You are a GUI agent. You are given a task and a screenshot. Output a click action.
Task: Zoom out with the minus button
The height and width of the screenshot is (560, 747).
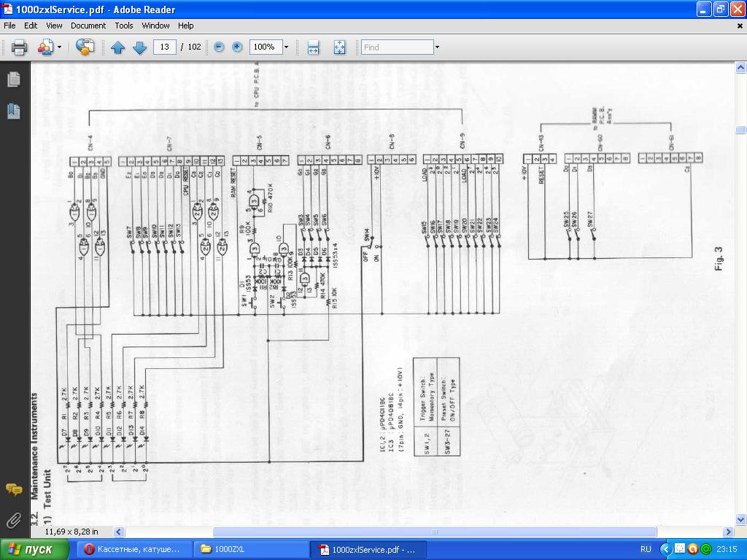(x=219, y=47)
